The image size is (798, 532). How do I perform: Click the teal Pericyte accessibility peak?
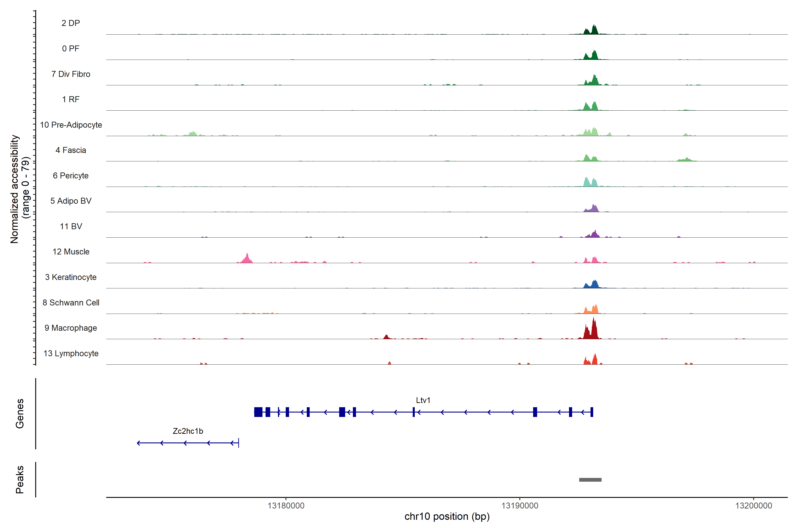pos(586,182)
